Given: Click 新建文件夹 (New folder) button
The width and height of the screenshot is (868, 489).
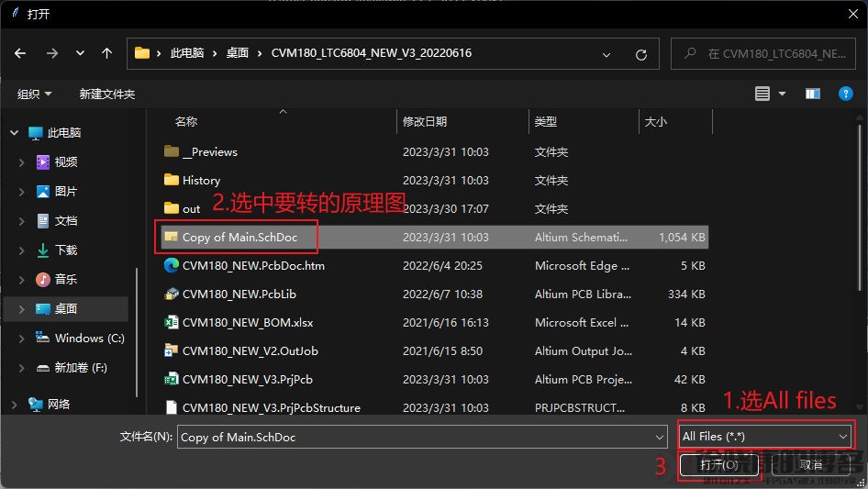Looking at the screenshot, I should click(106, 94).
